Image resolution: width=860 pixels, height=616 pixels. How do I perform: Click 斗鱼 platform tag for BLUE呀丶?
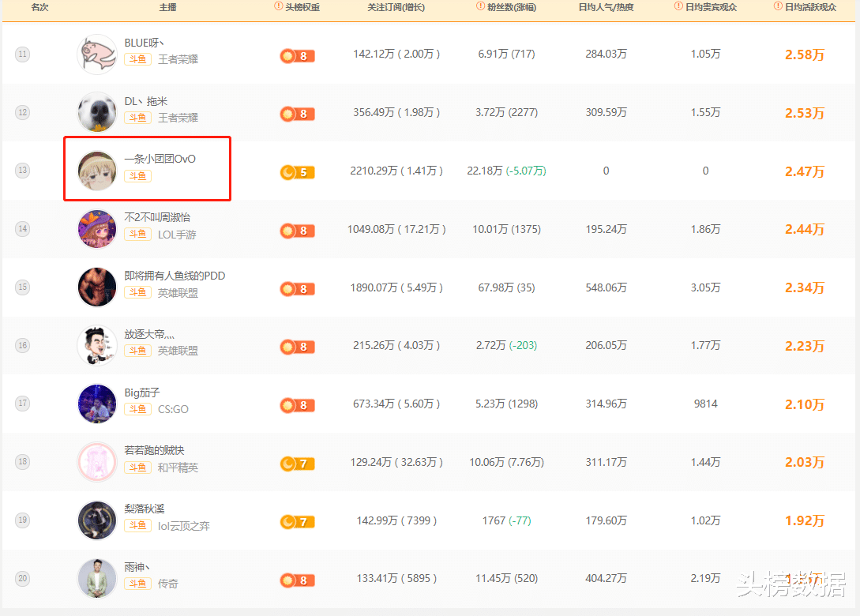(x=137, y=59)
